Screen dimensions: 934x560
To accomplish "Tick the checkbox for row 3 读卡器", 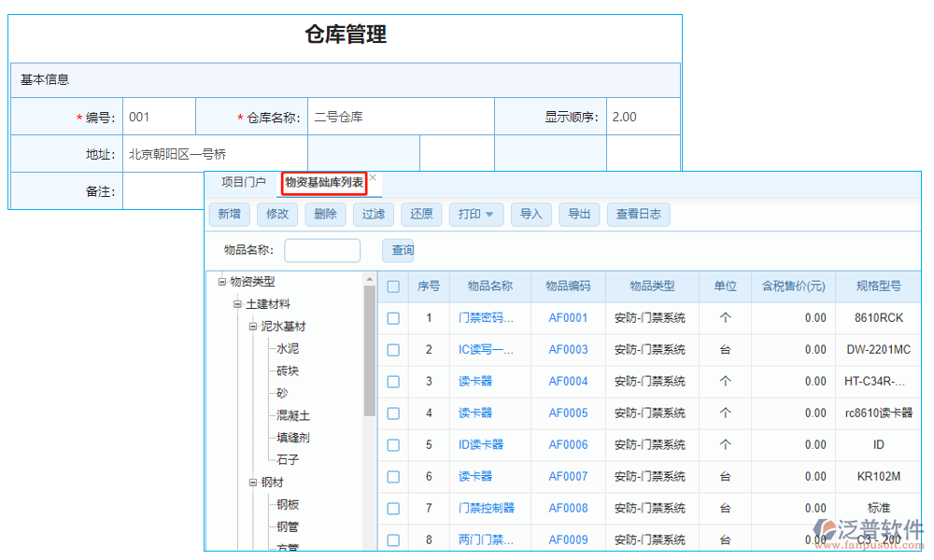I will pyautogui.click(x=393, y=381).
